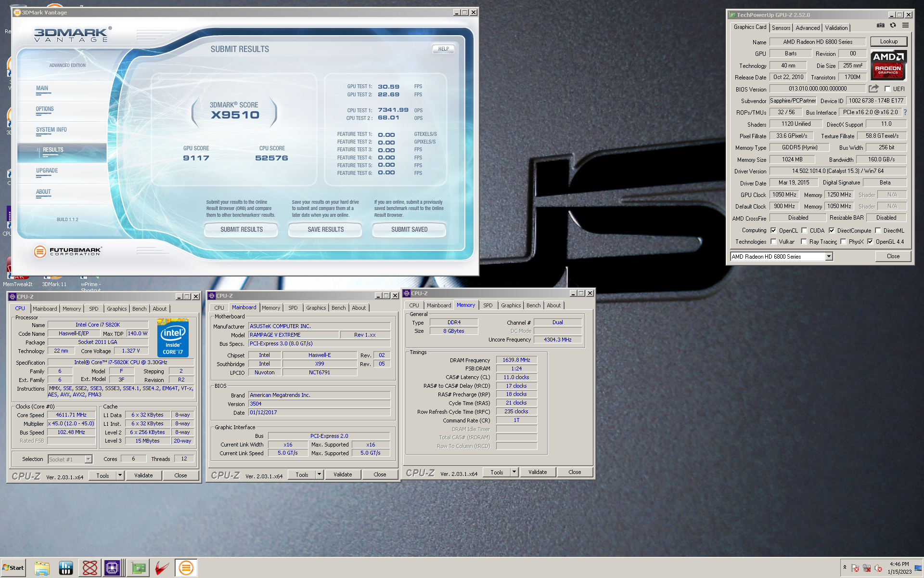
Task: Open the Advanced tab in GPU-Z
Action: [808, 28]
